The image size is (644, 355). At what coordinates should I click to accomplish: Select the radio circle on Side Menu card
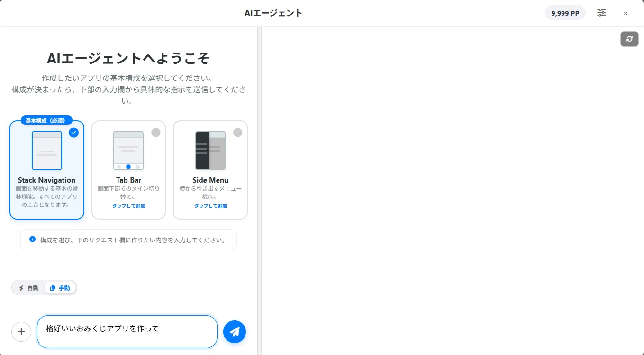tap(237, 133)
